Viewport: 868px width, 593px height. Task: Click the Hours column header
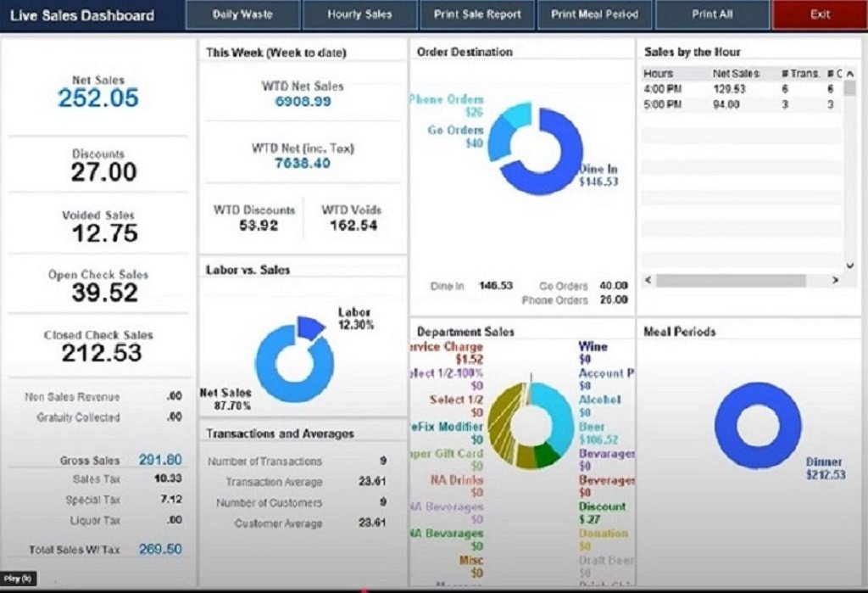click(659, 74)
